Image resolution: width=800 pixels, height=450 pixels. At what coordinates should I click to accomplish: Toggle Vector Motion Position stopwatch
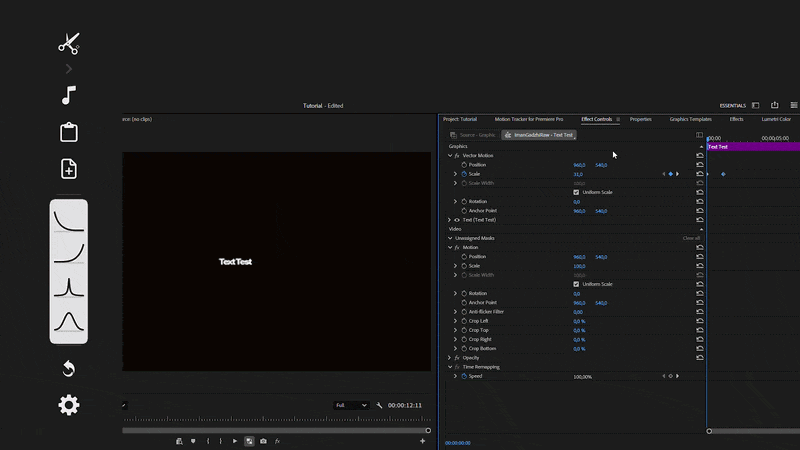(x=464, y=165)
